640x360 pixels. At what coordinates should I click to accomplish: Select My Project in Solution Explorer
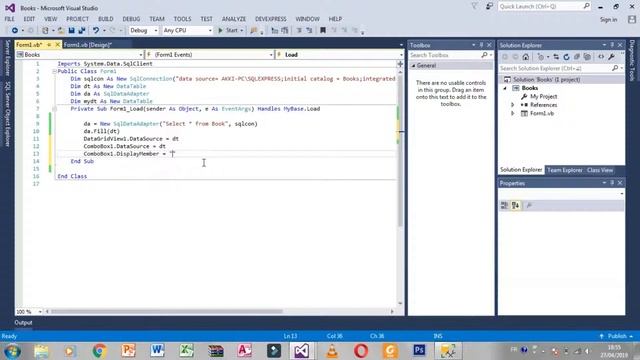pyautogui.click(x=544, y=97)
